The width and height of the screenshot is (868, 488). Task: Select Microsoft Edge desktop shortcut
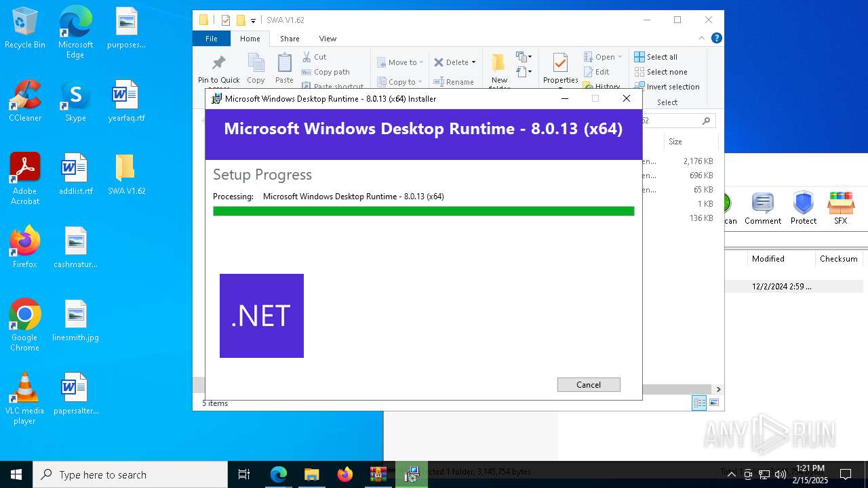pos(75,33)
